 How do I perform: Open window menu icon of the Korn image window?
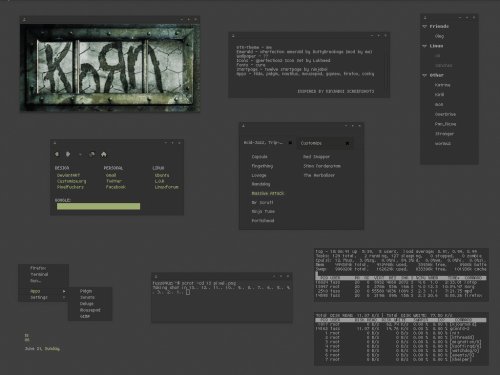(x=24, y=20)
